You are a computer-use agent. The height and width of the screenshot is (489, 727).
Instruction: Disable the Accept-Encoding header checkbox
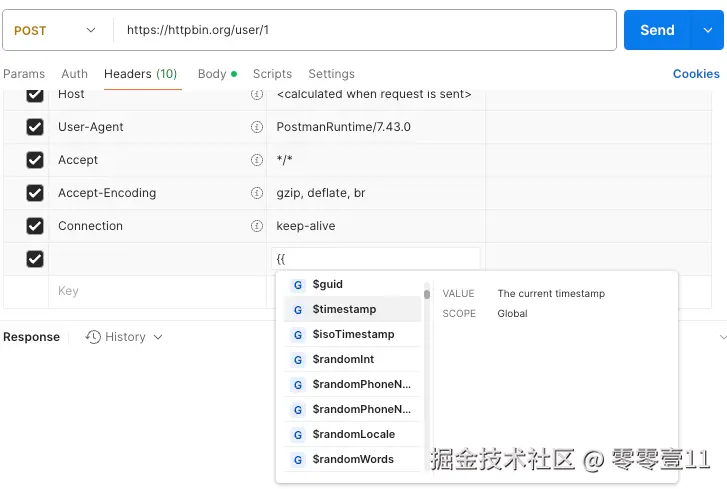35,193
